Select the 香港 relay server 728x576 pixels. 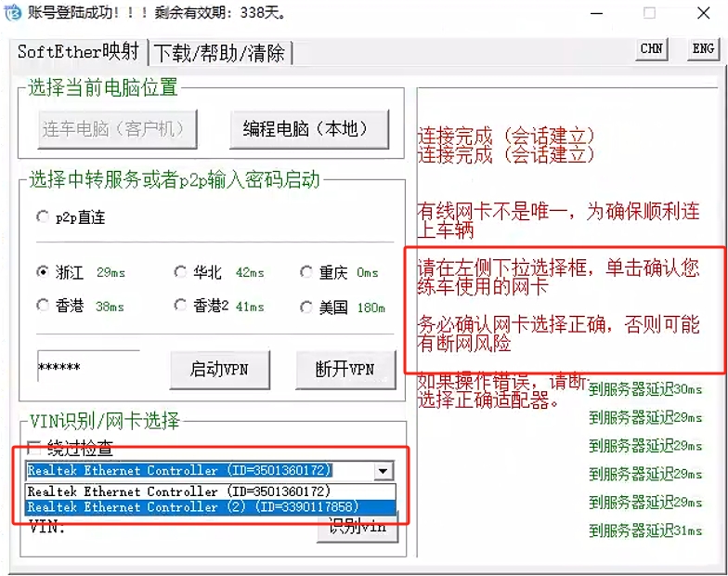pyautogui.click(x=43, y=306)
